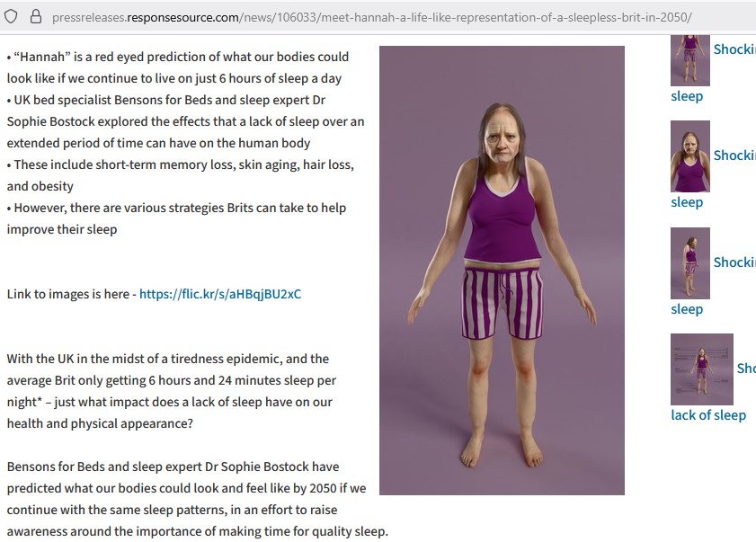Click the shield tracking protection icon
The height and width of the screenshot is (542, 756).
tap(11, 17)
